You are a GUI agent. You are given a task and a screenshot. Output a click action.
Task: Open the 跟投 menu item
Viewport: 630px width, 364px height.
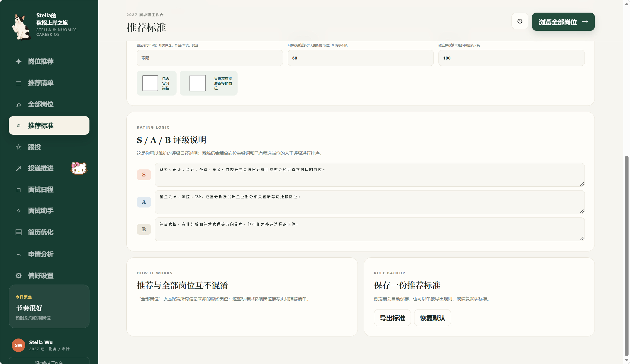49,147
